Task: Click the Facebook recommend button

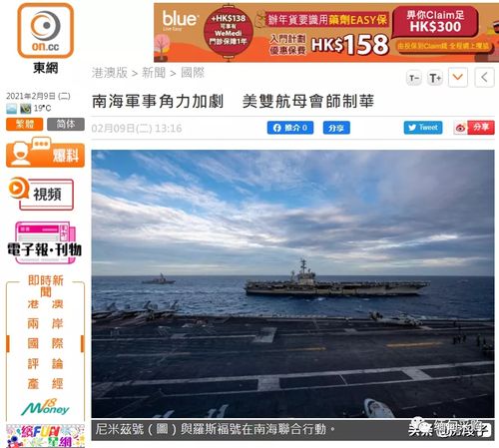Action: [x=290, y=128]
